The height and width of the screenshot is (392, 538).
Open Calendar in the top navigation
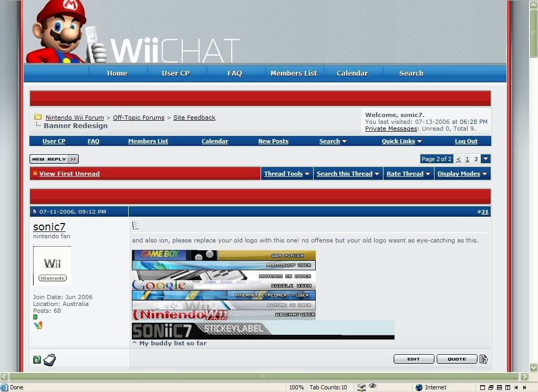(353, 73)
